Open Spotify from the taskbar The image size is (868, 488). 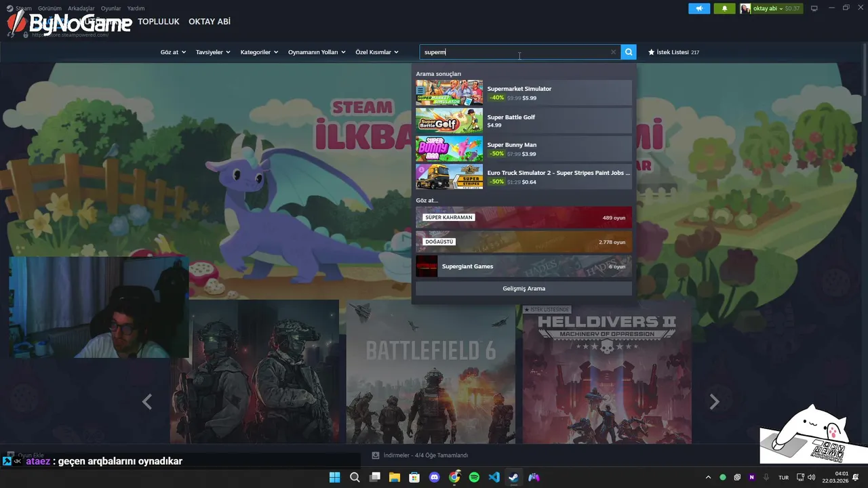[x=474, y=477]
